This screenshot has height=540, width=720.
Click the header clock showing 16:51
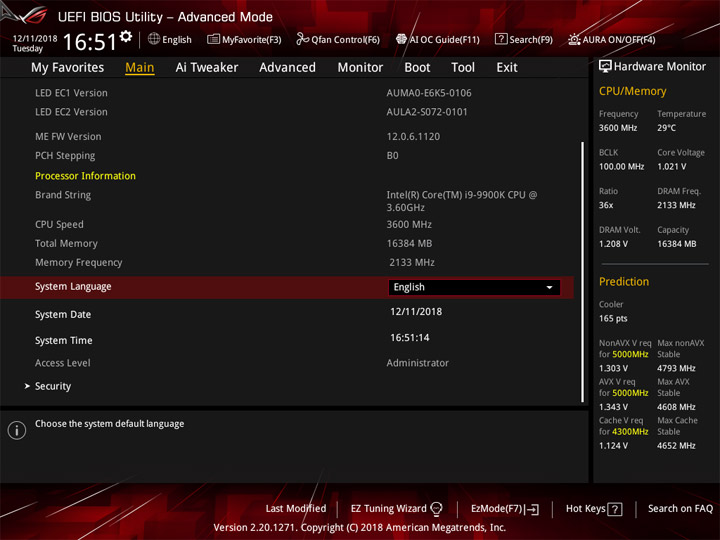tap(90, 42)
